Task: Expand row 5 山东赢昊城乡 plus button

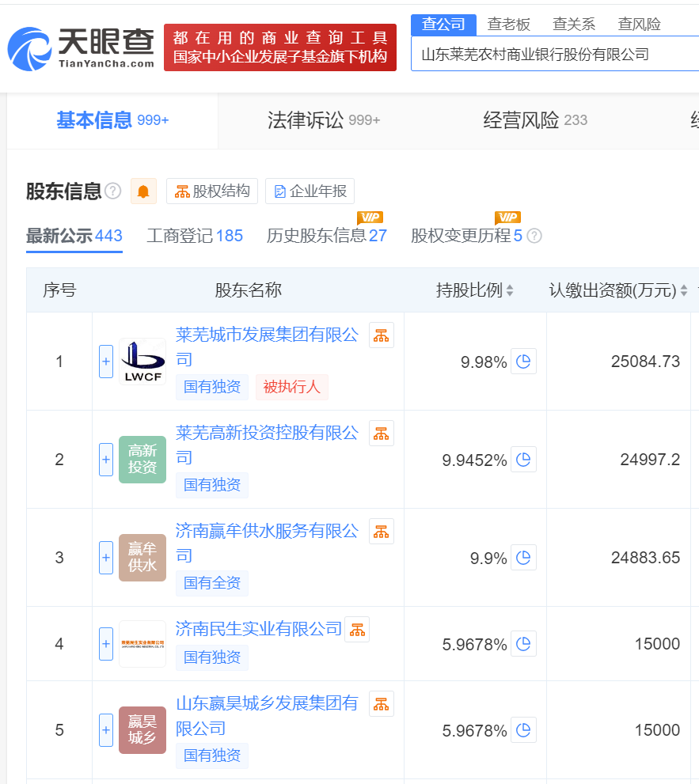Action: [106, 730]
